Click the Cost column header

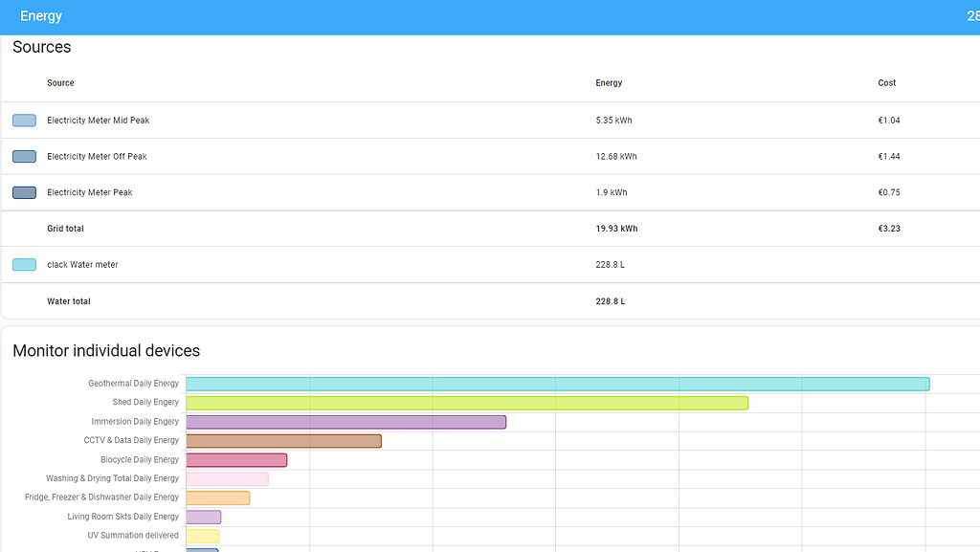click(887, 83)
